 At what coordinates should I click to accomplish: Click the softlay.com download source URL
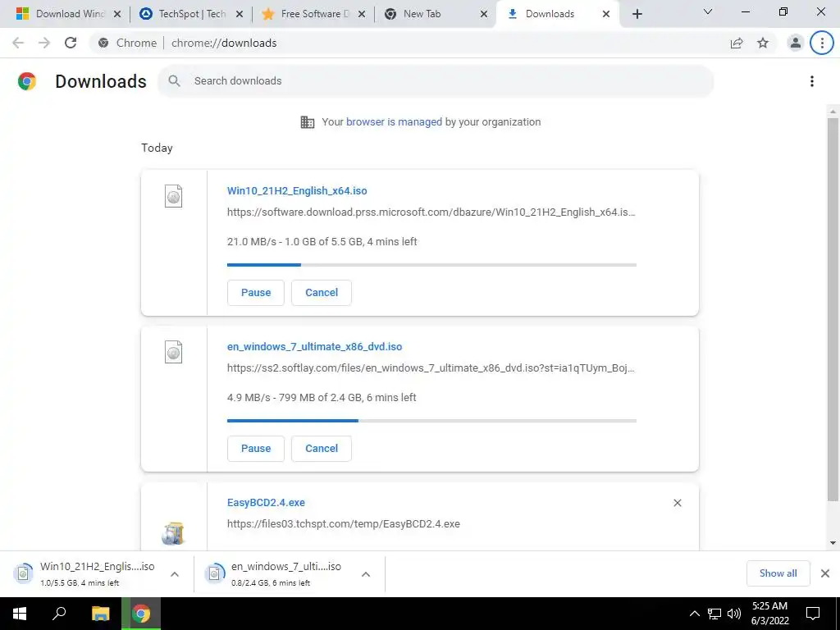431,368
